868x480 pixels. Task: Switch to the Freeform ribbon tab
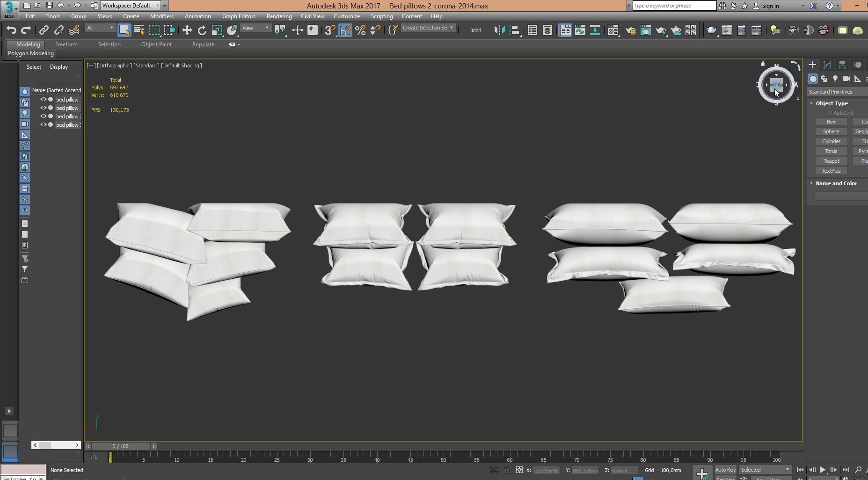click(66, 44)
